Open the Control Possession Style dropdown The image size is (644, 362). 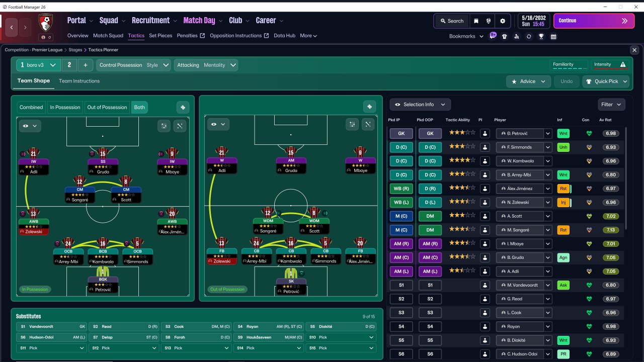pyautogui.click(x=134, y=65)
